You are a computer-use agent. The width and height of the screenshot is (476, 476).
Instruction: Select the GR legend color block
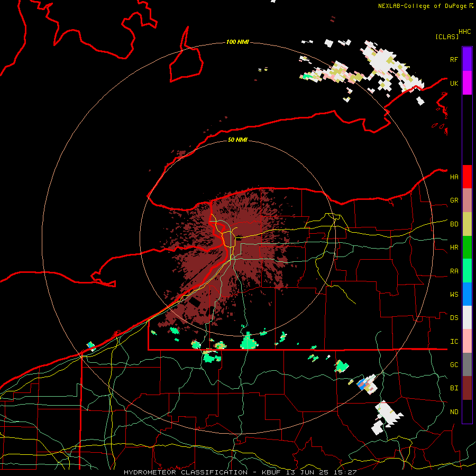click(x=467, y=200)
